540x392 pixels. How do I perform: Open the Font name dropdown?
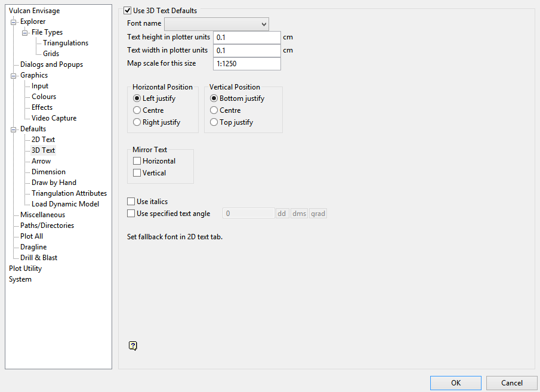tap(217, 24)
